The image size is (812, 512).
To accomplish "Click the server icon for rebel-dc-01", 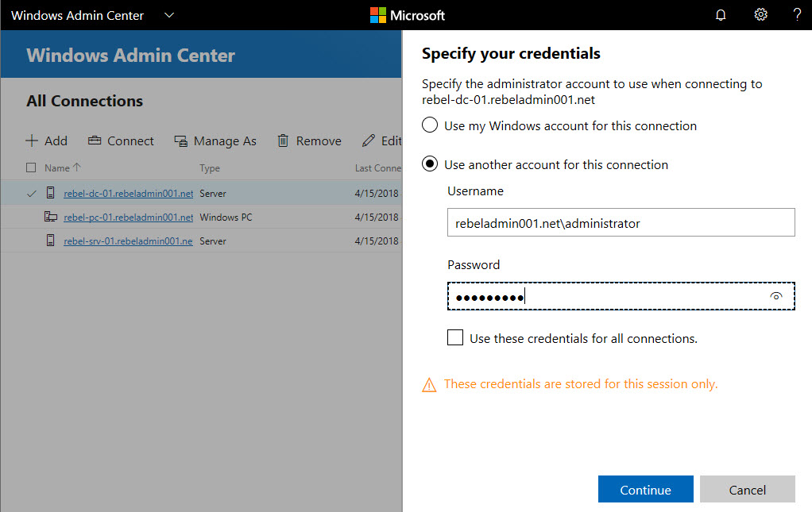I will tap(50, 193).
